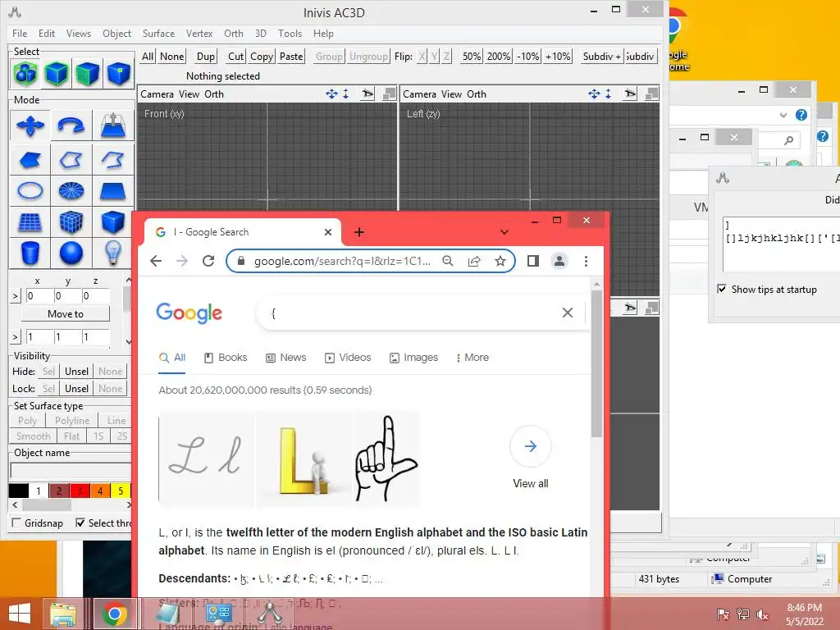Viewport: 840px width, 630px height.
Task: Choose the mesh grid draw tool
Action: click(x=30, y=221)
